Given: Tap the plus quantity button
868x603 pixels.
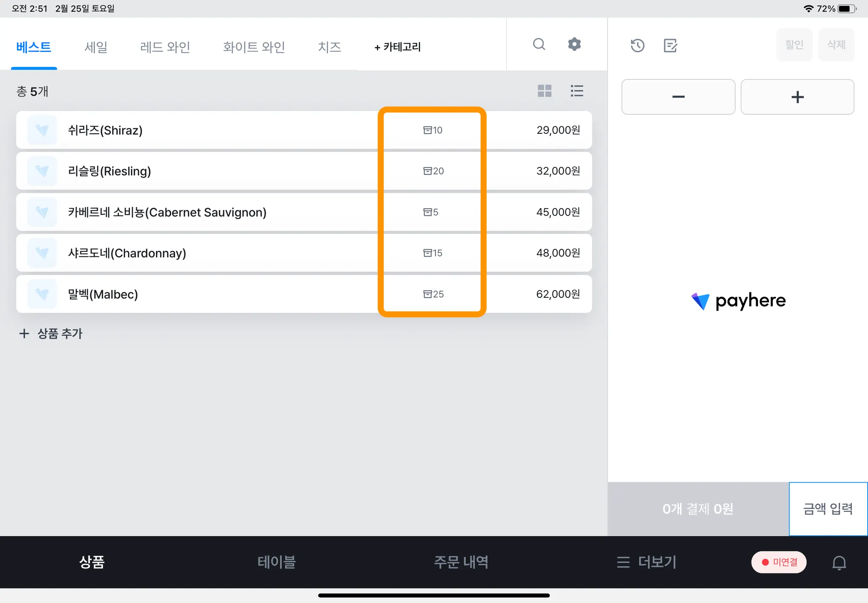Looking at the screenshot, I should (x=797, y=97).
